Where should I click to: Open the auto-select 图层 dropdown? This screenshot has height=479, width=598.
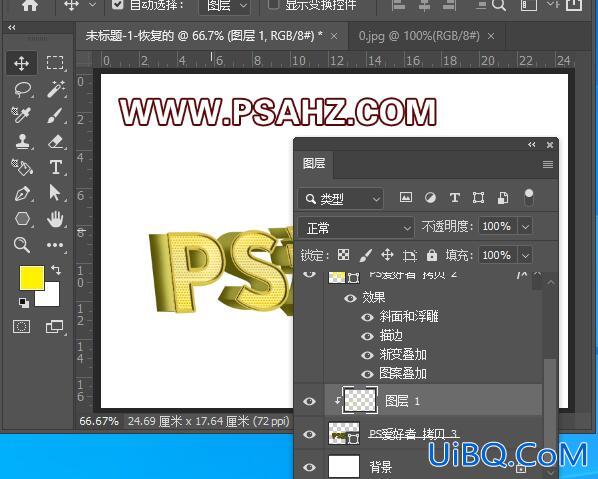coord(225,6)
